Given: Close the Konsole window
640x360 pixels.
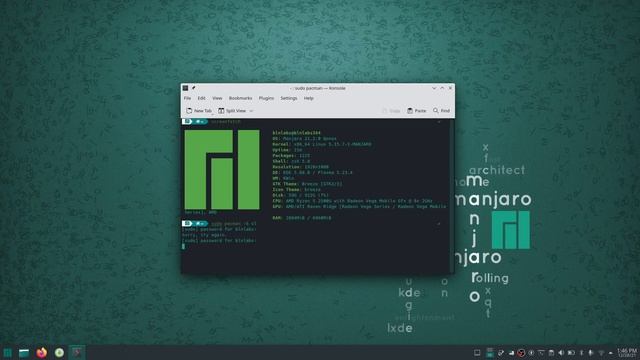Looking at the screenshot, I should pyautogui.click(x=450, y=88).
